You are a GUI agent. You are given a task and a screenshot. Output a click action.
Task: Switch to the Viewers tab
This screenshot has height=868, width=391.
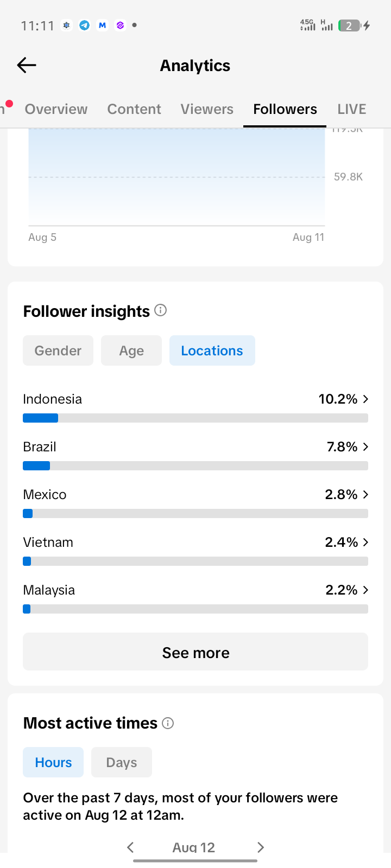pos(207,109)
